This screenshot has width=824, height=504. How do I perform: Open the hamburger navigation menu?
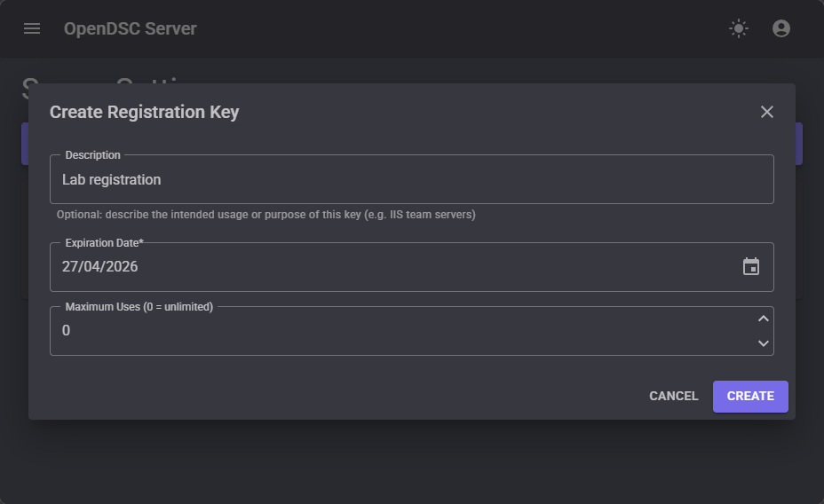[x=32, y=28]
